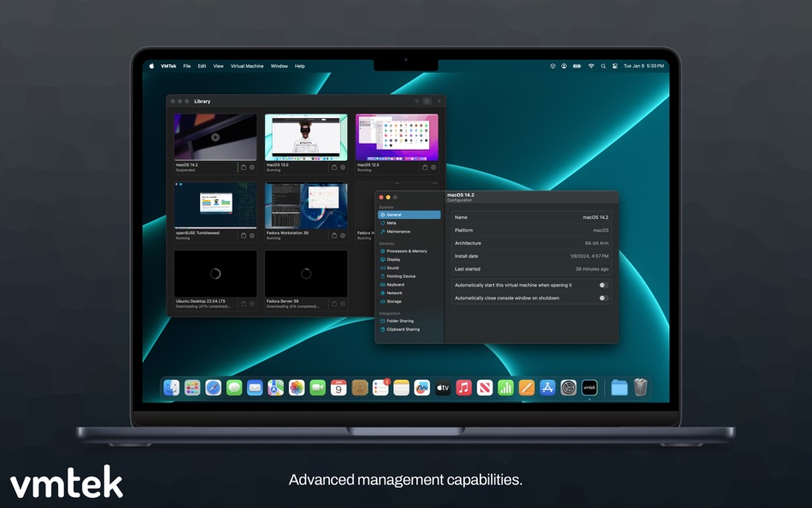812x508 pixels.
Task: Open the Window menu
Action: [279, 66]
